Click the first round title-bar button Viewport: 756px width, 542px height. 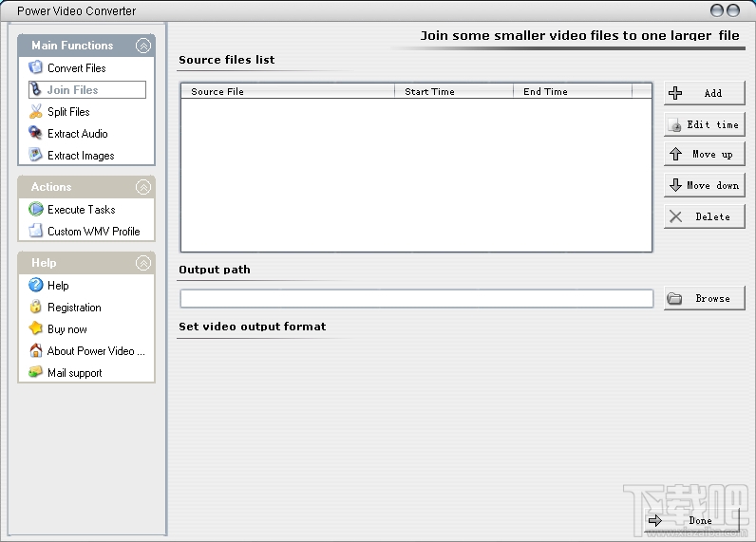[717, 10]
